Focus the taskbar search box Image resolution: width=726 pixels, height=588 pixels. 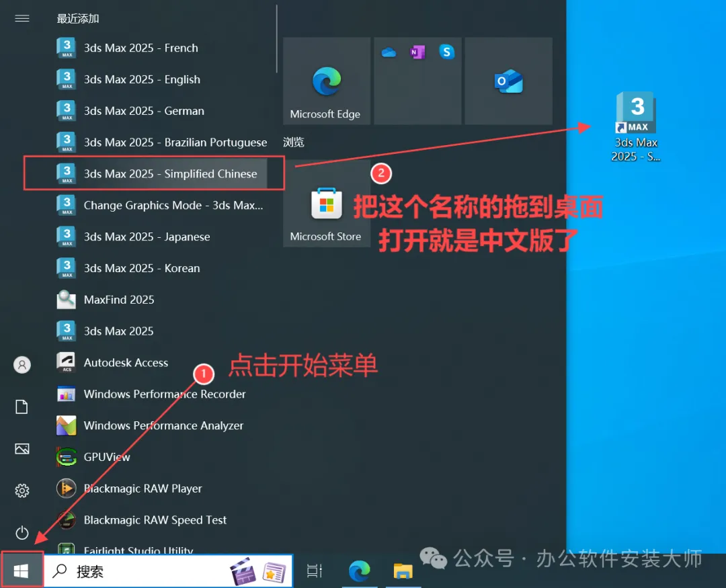[169, 571]
